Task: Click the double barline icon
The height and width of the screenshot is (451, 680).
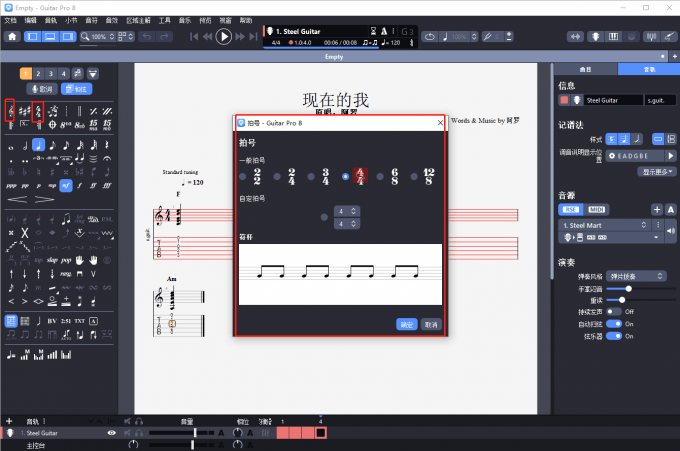Action: (79, 111)
